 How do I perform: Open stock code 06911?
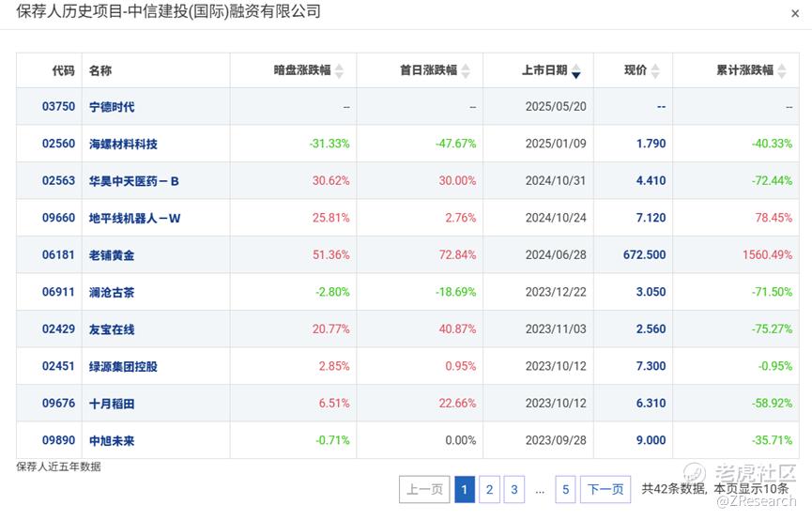[x=58, y=292]
